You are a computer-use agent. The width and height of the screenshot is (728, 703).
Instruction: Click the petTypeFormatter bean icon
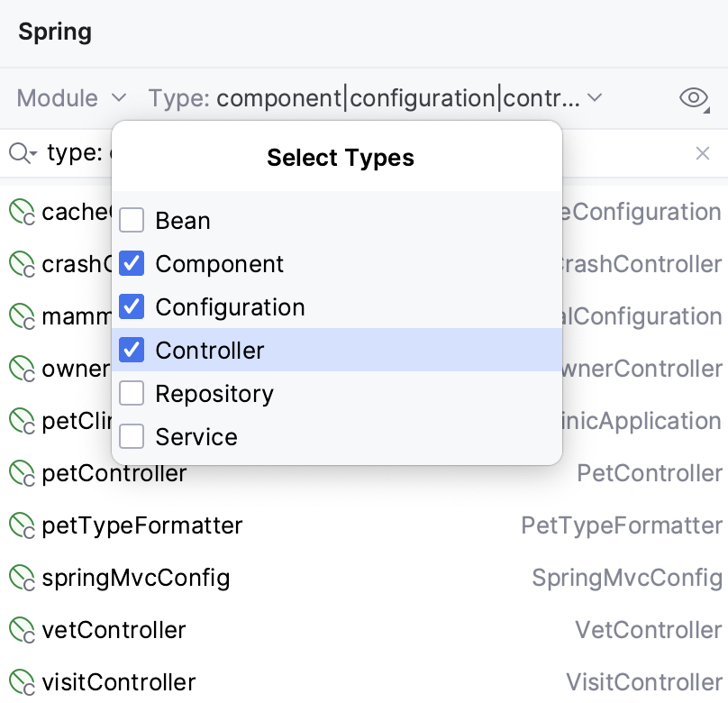click(22, 525)
